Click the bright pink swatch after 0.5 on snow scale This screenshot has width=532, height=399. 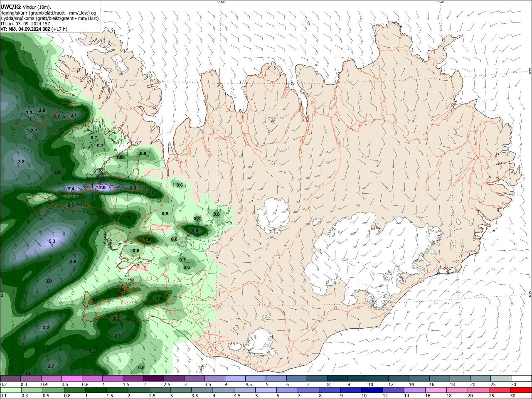(72, 379)
